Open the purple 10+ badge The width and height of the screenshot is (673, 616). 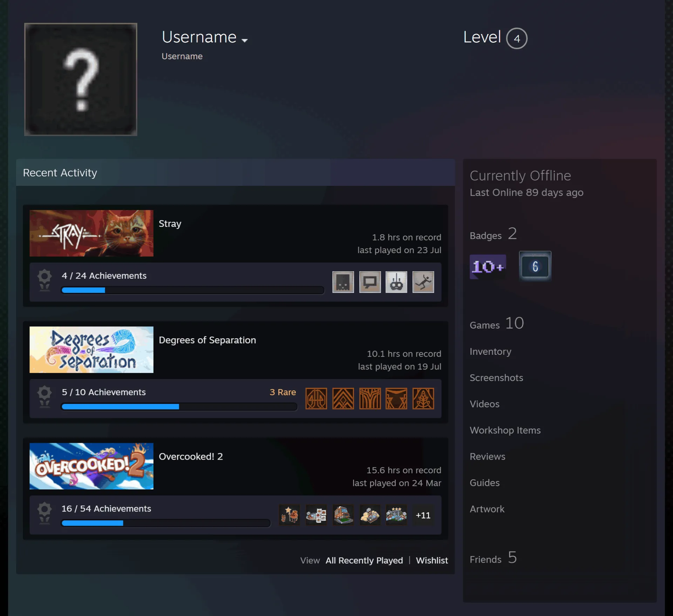click(488, 266)
